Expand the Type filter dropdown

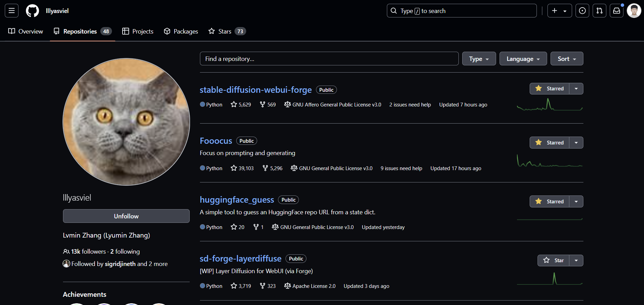479,59
